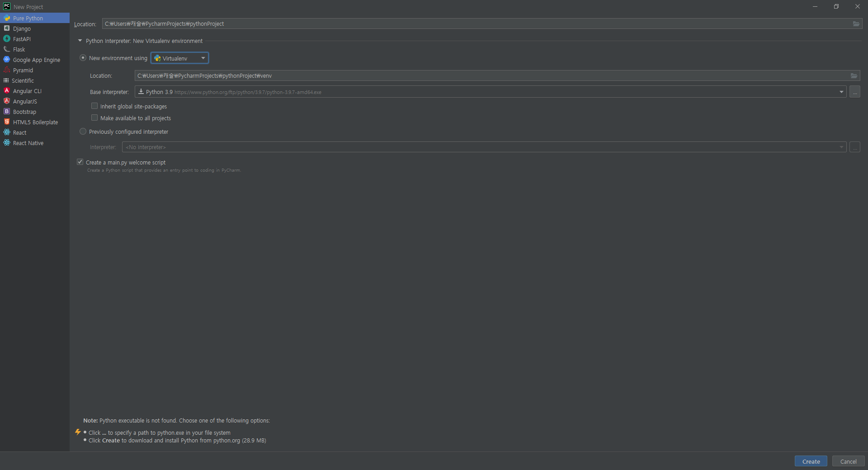This screenshot has height=470, width=868.
Task: Click the 'Create a Python script that provides' hint text
Action: [164, 170]
